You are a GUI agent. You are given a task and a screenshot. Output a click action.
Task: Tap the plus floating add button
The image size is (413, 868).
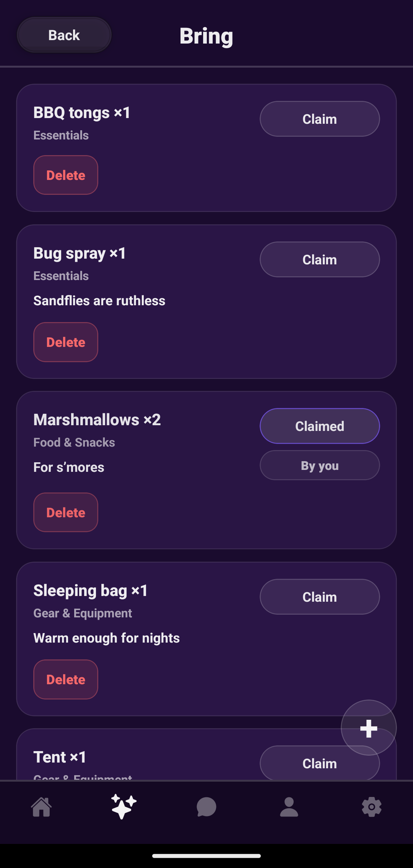coord(369,728)
